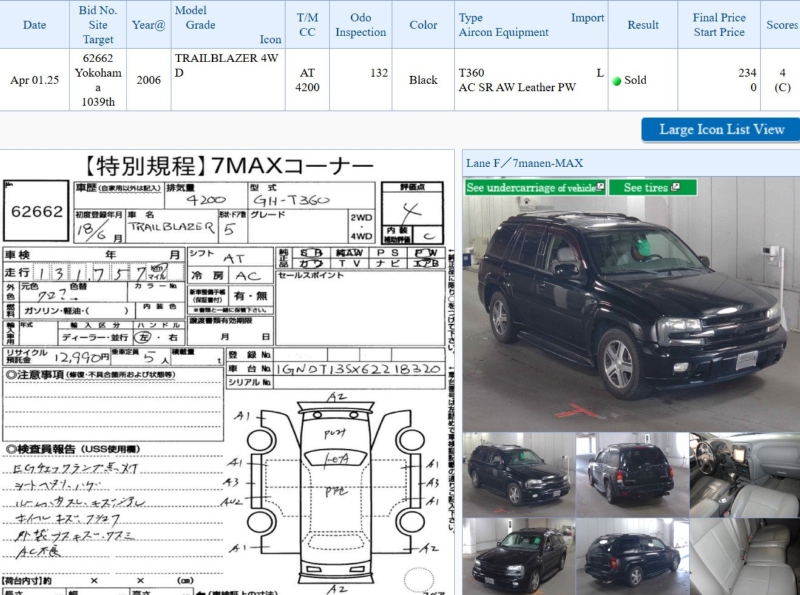The width and height of the screenshot is (800, 595).
Task: Open the dashboard interior thumbnail
Action: tap(744, 474)
